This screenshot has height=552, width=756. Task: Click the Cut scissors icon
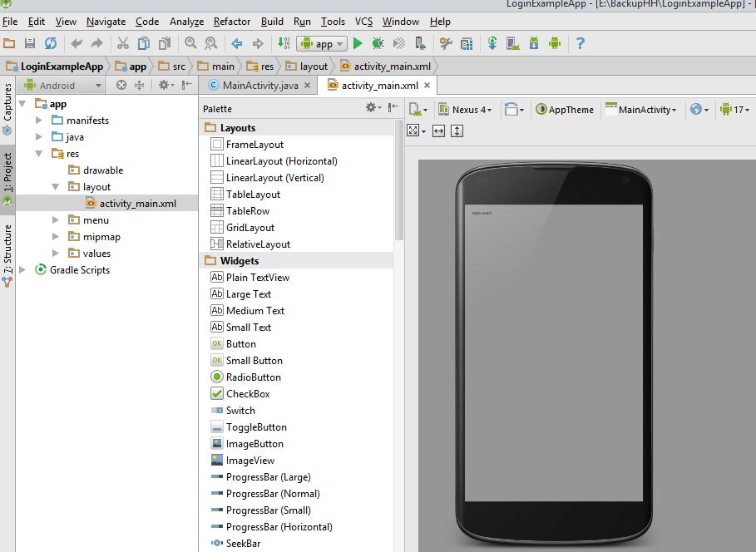click(122, 43)
